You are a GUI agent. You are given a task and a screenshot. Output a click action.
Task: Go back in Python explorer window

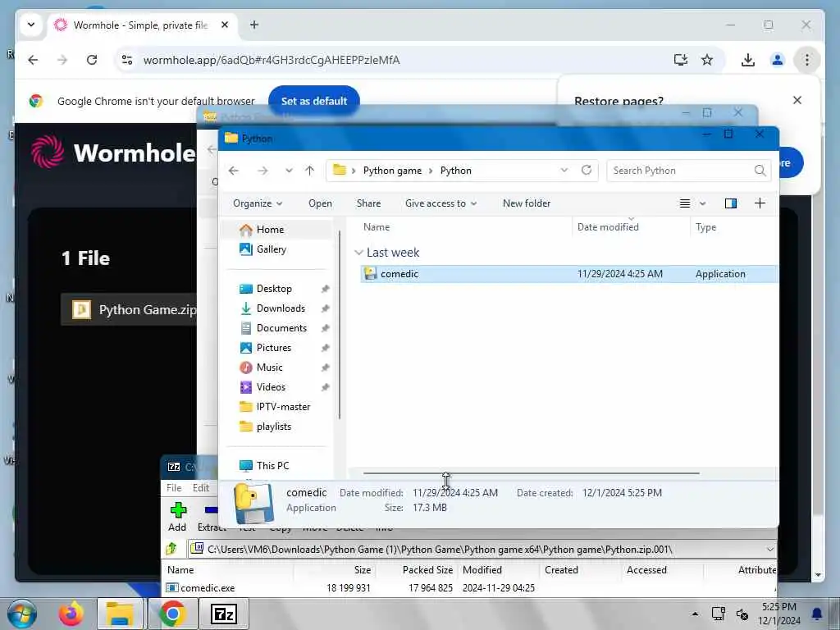click(x=234, y=171)
